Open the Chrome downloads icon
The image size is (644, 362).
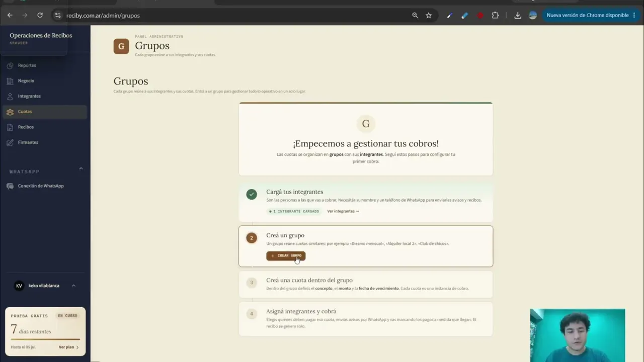point(518,15)
